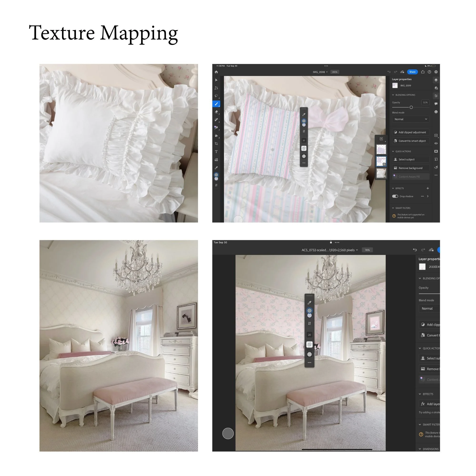This screenshot has height=476, width=476.
Task: Select the Brush tool in left toolbar
Action: (x=216, y=104)
